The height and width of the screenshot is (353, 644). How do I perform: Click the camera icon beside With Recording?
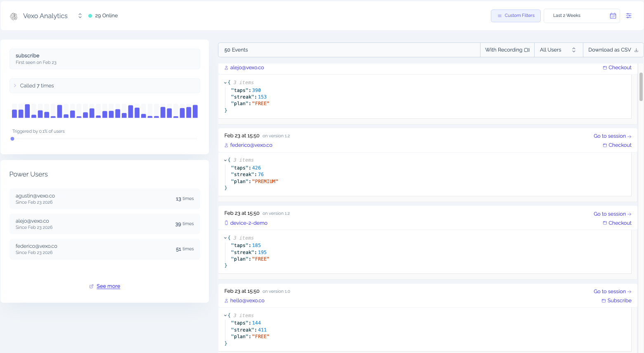point(527,49)
